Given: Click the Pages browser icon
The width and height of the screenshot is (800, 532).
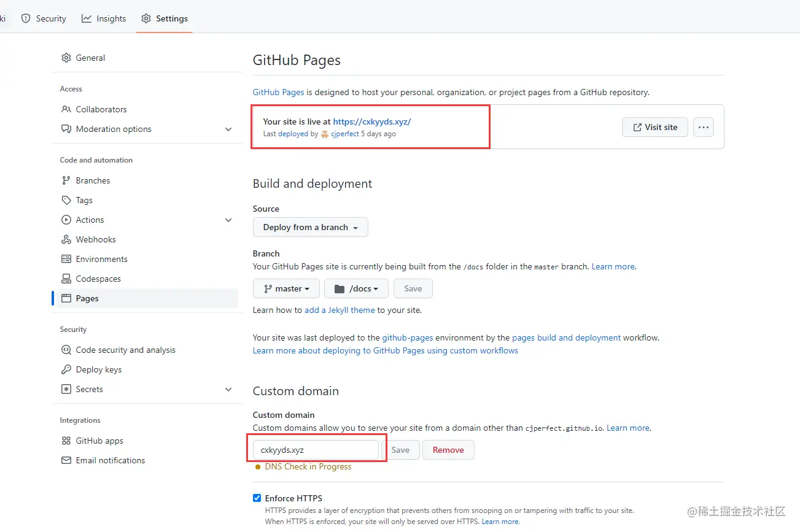Looking at the screenshot, I should pyautogui.click(x=66, y=298).
